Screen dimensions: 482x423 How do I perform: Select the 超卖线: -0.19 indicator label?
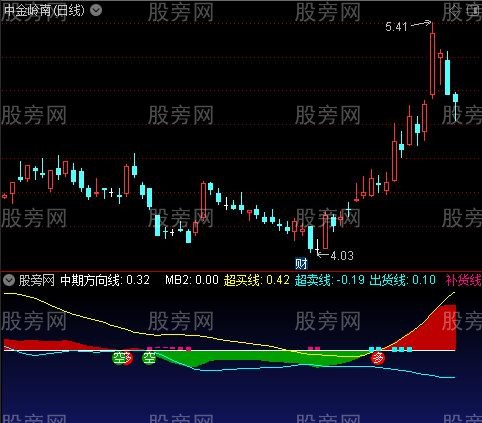(330, 280)
